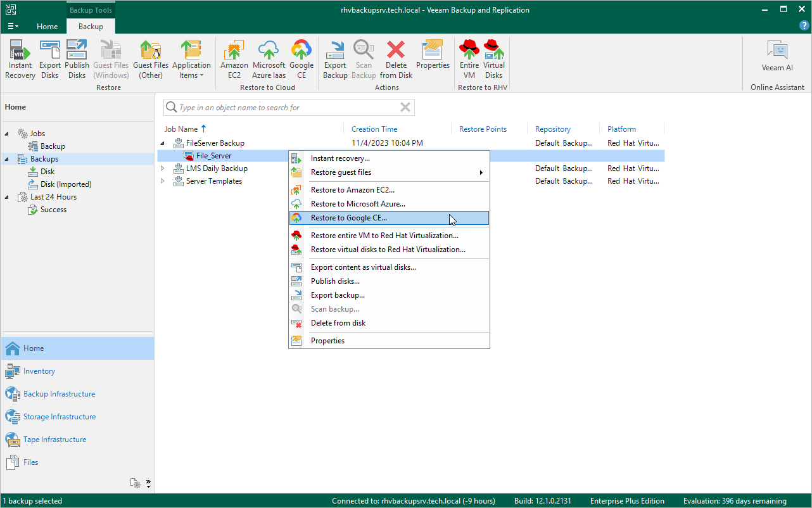812x508 pixels.
Task: Choose Export backup in context menu
Action: 390,295
